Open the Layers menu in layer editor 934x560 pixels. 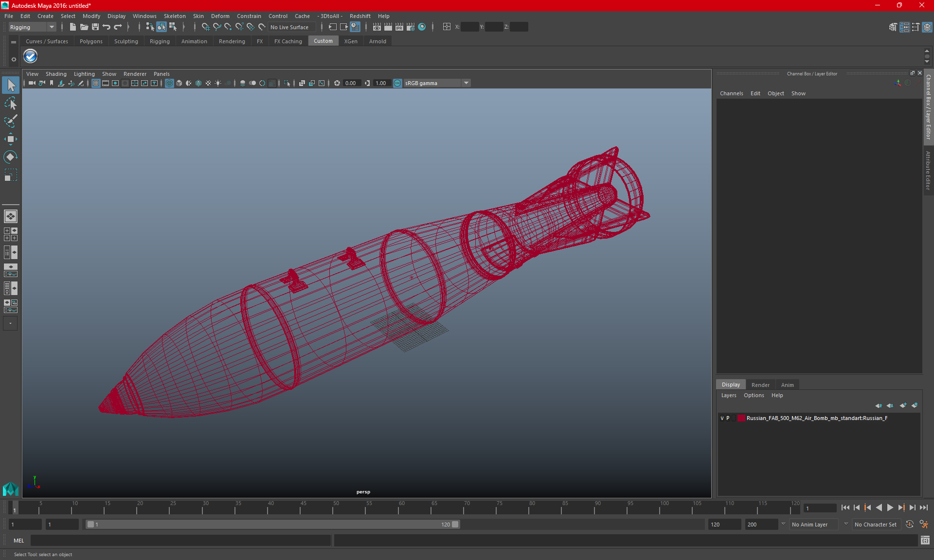[x=728, y=395]
